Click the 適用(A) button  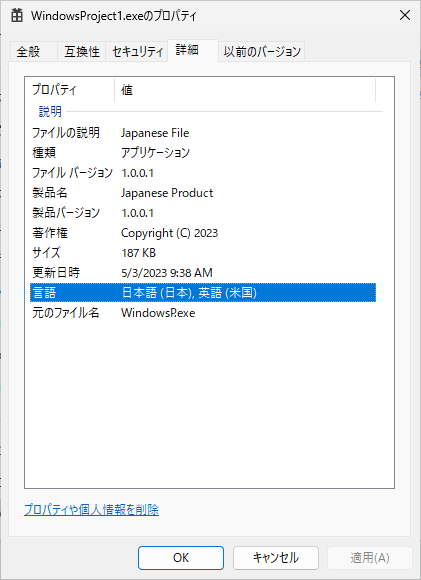[370, 558]
